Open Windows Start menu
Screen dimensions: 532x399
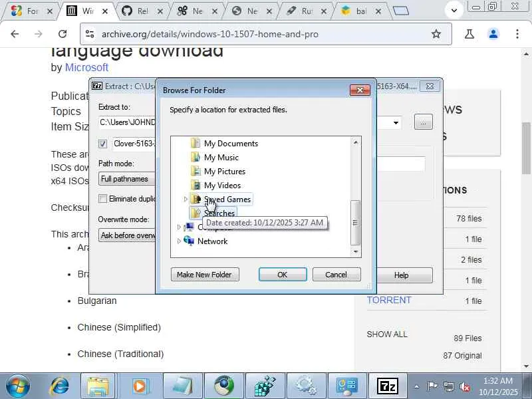pyautogui.click(x=18, y=386)
